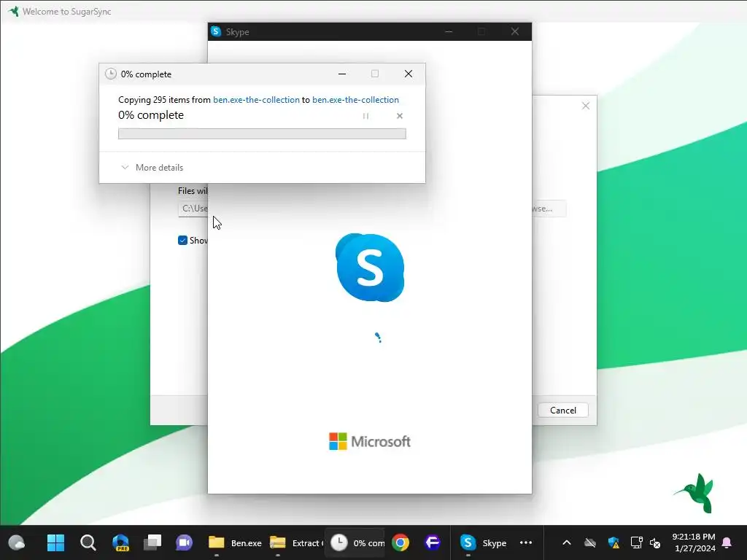Launch Microsoft Edge PRE from taskbar
Viewport: 747px width, 560px height.
point(120,542)
